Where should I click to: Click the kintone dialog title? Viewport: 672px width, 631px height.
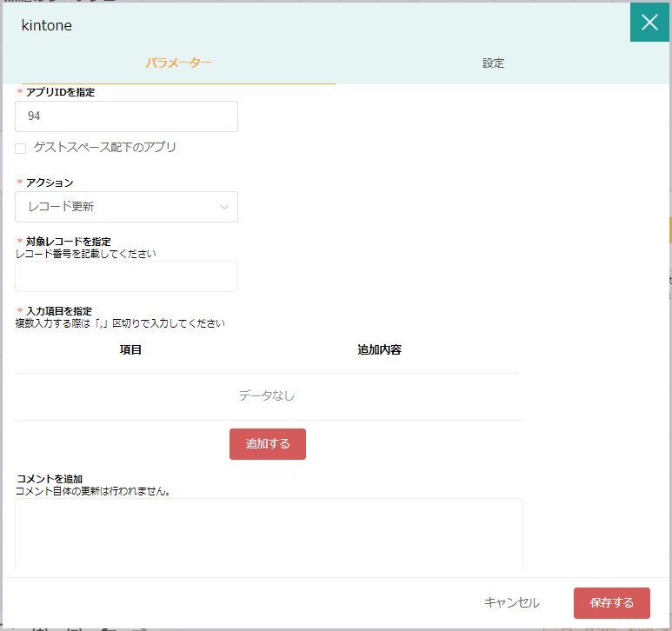pyautogui.click(x=47, y=25)
